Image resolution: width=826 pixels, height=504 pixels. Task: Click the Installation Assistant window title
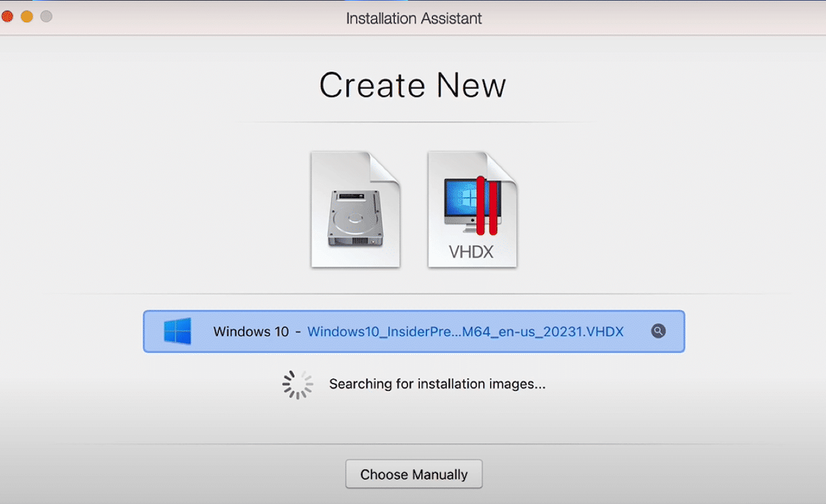coord(414,18)
